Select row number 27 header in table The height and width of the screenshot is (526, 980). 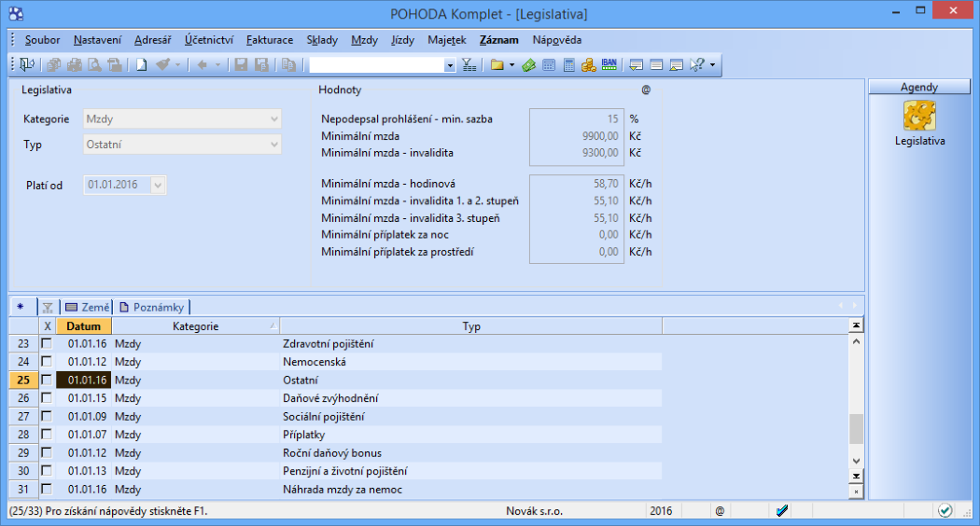(x=23, y=416)
